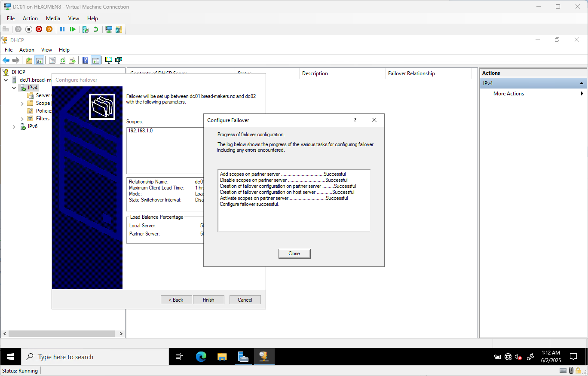Click the orange Turn Off power icon

(49, 29)
